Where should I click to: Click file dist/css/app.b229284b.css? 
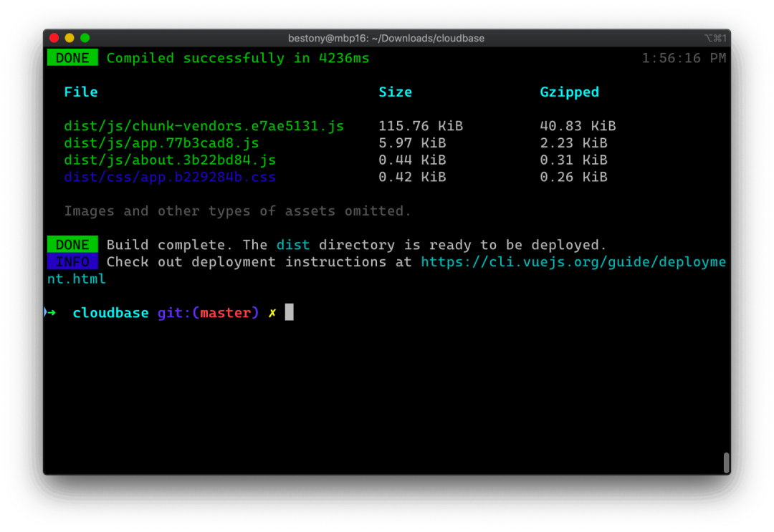170,177
